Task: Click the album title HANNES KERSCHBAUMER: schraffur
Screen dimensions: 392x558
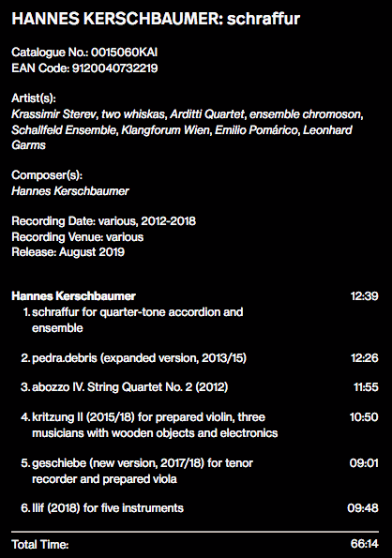Action: tap(156, 19)
